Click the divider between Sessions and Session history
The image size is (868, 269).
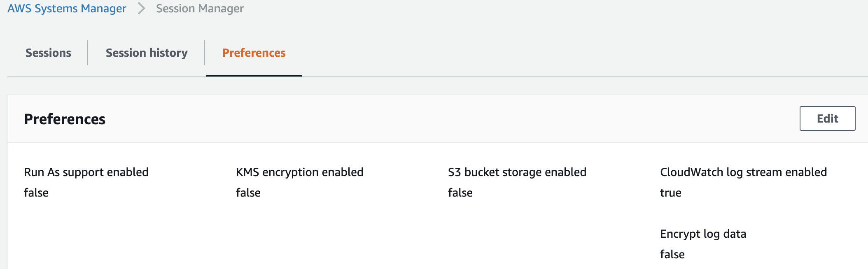point(88,53)
